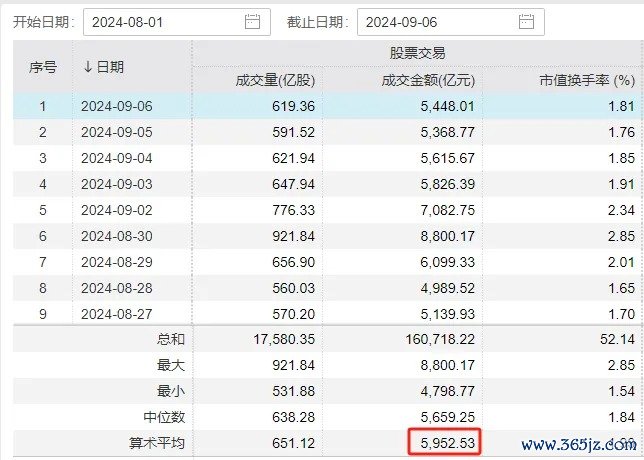644x460 pixels.
Task: Click the 成交金额(亿元) column header
Action: 419,79
